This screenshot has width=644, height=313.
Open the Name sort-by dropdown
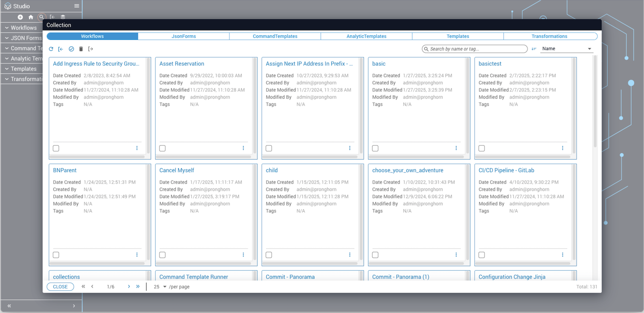pyautogui.click(x=567, y=49)
